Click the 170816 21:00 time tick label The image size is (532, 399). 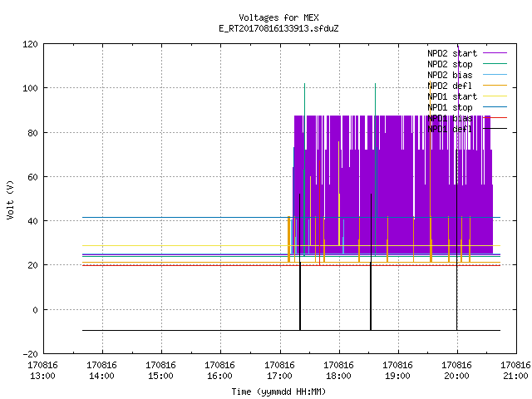[x=515, y=371]
